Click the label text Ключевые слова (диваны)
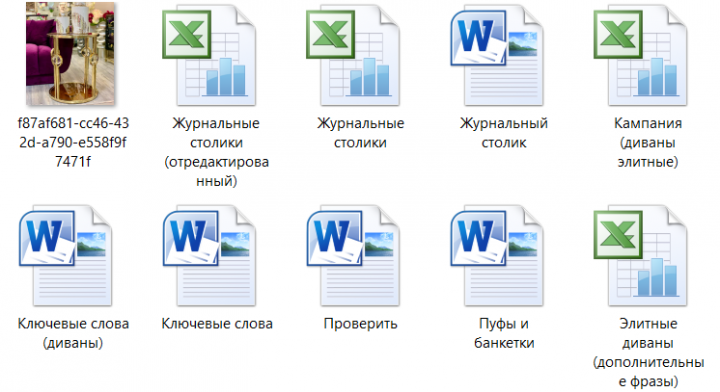 click(x=73, y=333)
